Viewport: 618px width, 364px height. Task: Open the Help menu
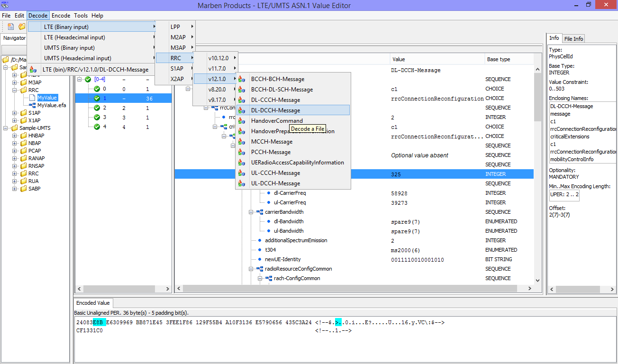coord(98,16)
